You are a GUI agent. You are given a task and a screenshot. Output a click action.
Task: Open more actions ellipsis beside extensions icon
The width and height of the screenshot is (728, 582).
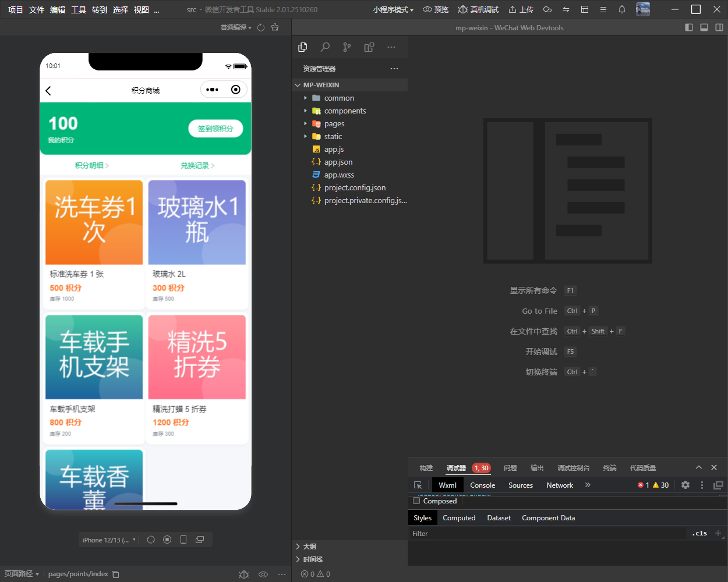click(391, 47)
